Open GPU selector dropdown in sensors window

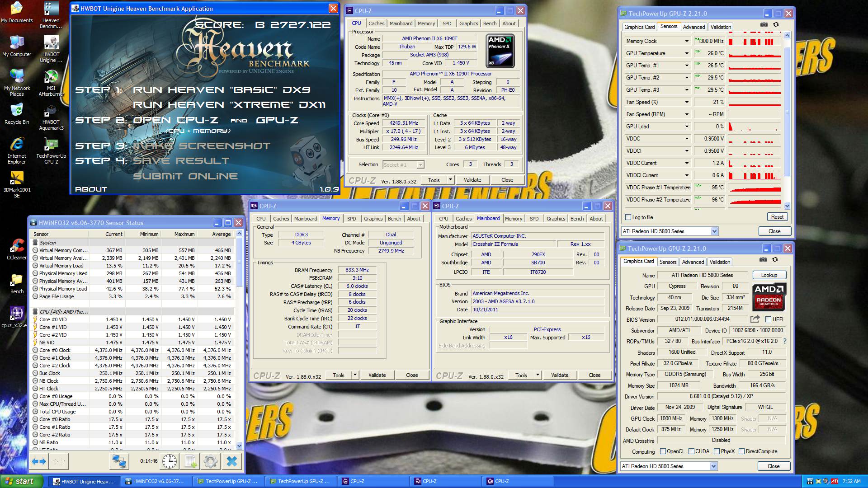click(714, 231)
